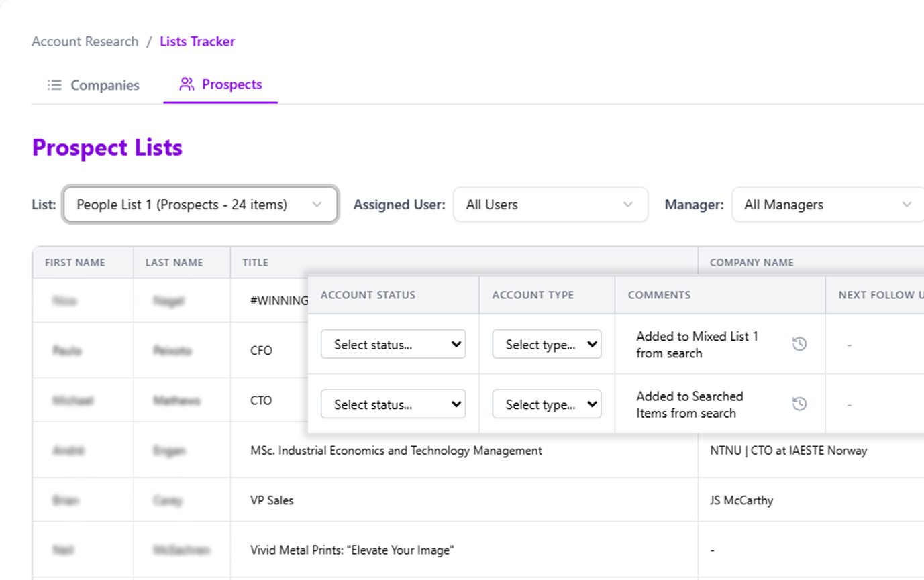The width and height of the screenshot is (924, 580).
Task: Open the Manager "All Managers" dropdown
Action: tap(827, 205)
